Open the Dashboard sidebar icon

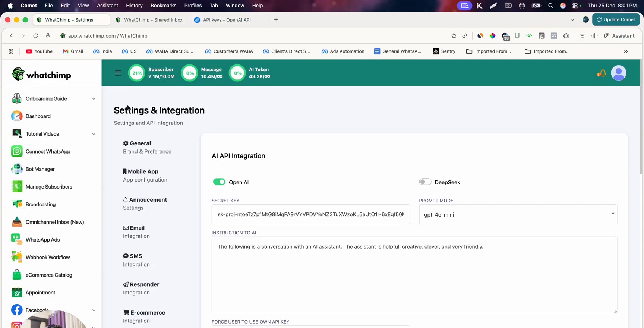click(17, 116)
